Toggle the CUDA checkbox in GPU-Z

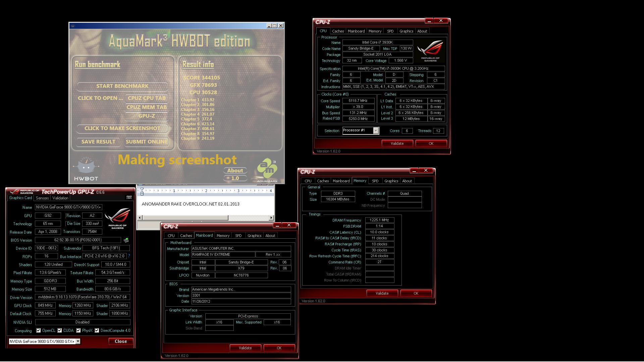60,330
